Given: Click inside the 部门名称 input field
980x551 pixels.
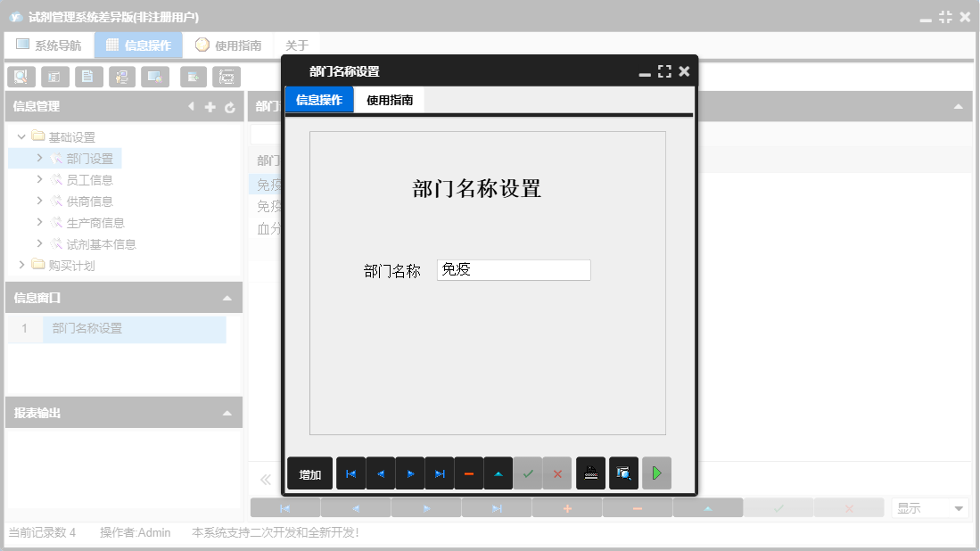Looking at the screenshot, I should (513, 269).
